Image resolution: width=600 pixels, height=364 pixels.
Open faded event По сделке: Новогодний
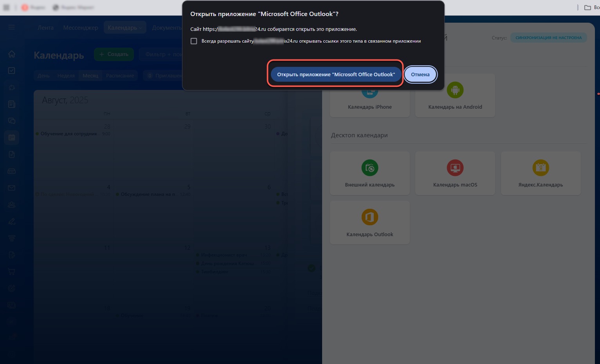[x=73, y=194]
